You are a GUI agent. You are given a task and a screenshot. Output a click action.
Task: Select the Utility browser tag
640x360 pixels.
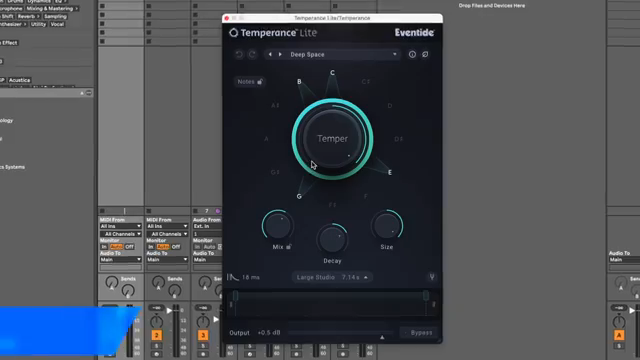pyautogui.click(x=38, y=24)
